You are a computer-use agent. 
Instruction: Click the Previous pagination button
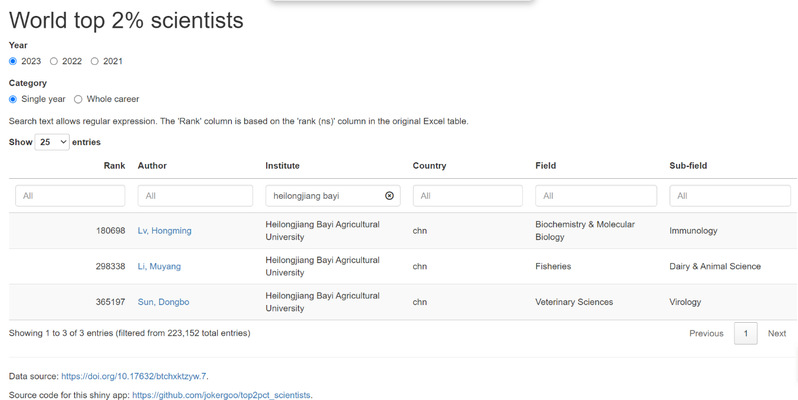[x=706, y=333]
